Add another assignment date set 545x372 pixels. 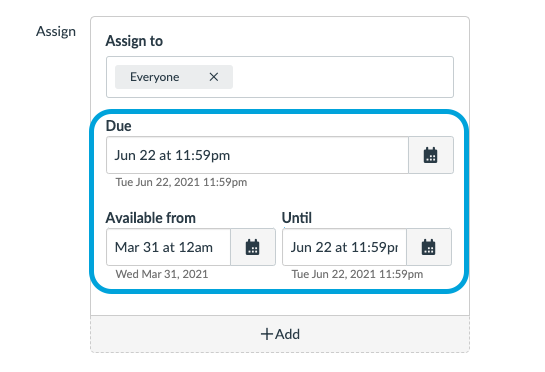(x=280, y=334)
